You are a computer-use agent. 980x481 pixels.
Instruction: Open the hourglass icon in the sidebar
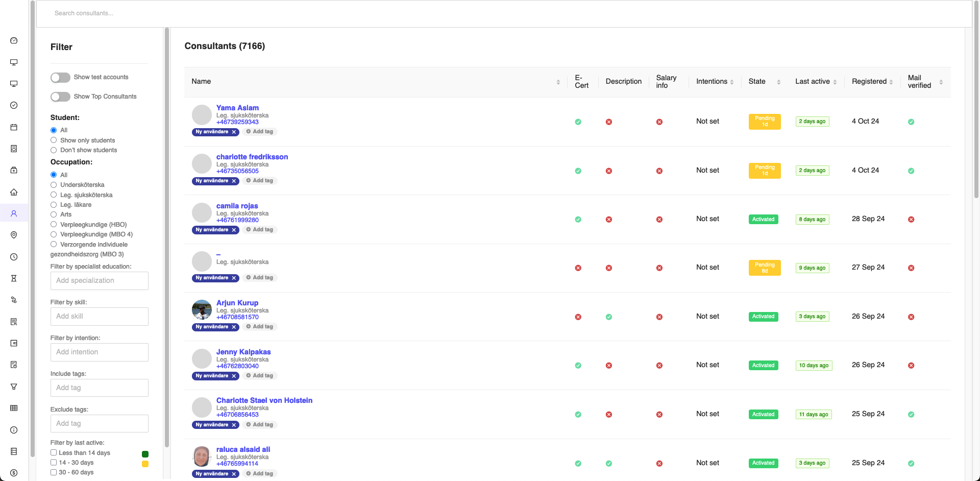point(14,278)
